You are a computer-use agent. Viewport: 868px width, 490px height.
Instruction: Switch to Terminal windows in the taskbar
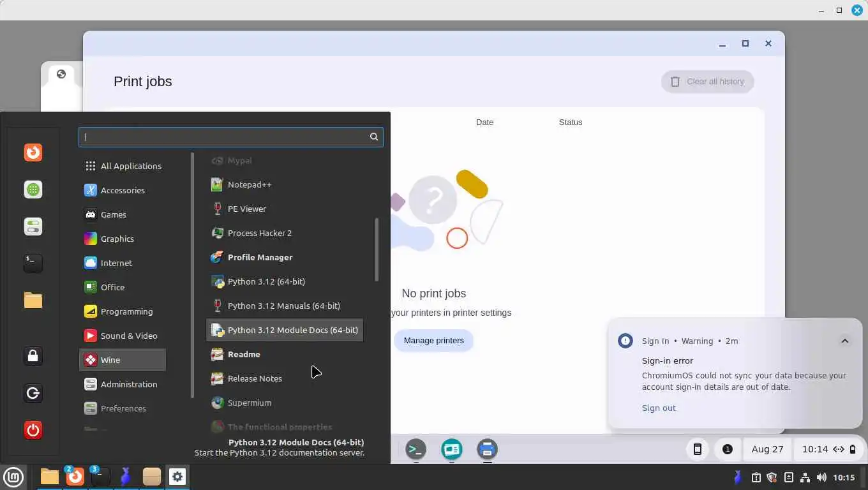tap(101, 477)
